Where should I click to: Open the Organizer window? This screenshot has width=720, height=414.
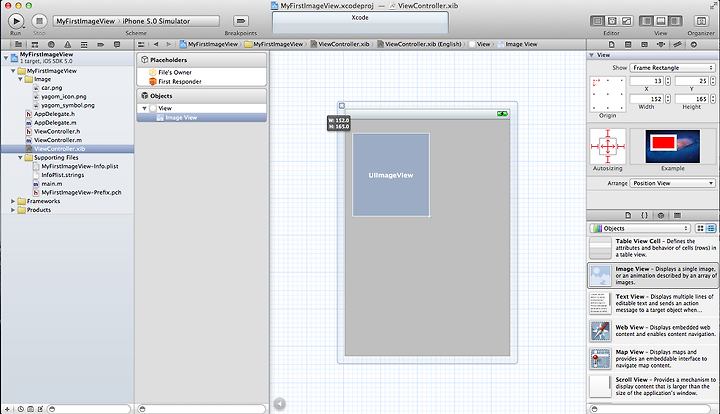[x=701, y=21]
